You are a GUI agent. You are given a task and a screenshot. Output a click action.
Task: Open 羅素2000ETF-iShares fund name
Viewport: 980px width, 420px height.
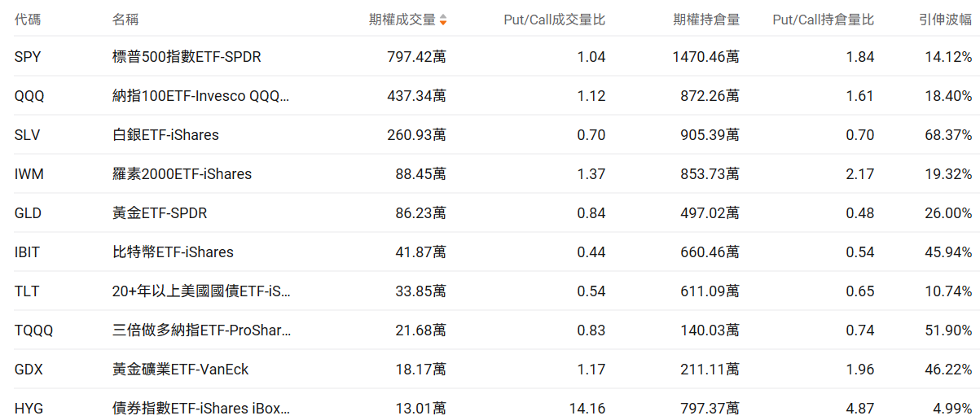(x=182, y=174)
